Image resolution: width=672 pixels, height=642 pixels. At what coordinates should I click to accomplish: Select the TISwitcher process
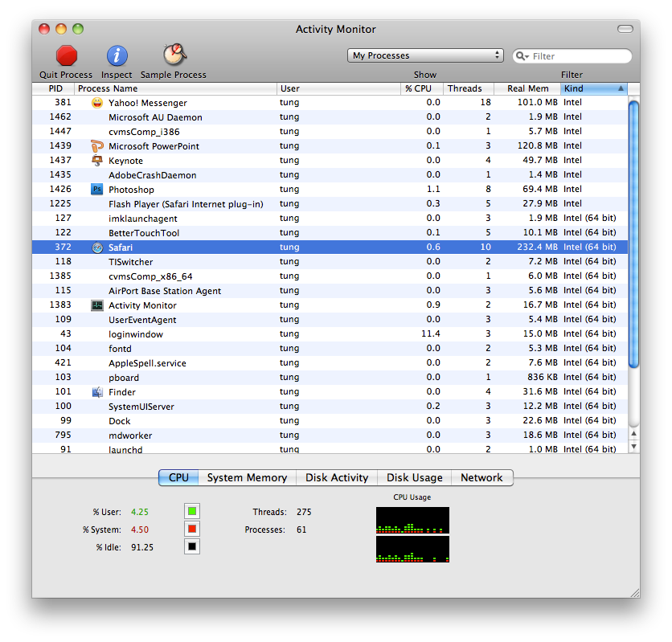[x=330, y=262]
